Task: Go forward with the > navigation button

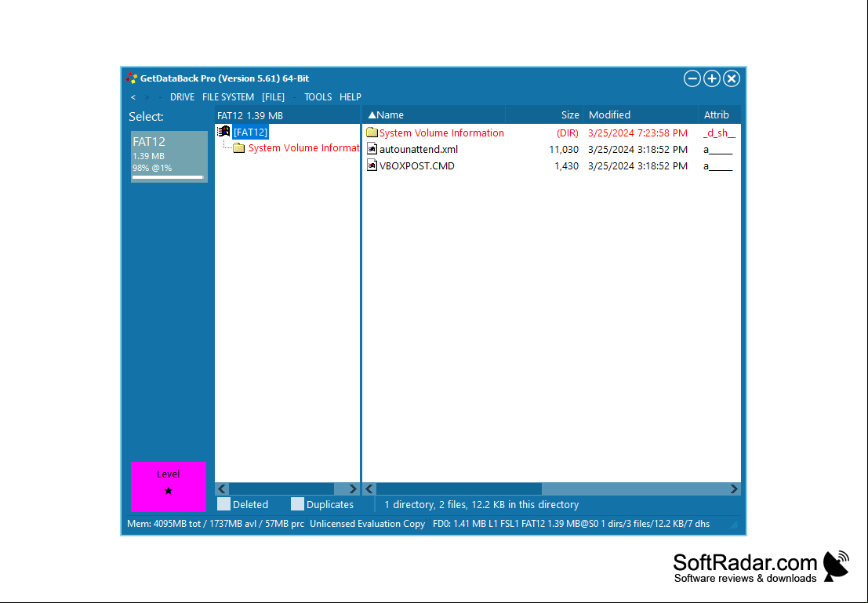Action: click(x=147, y=97)
